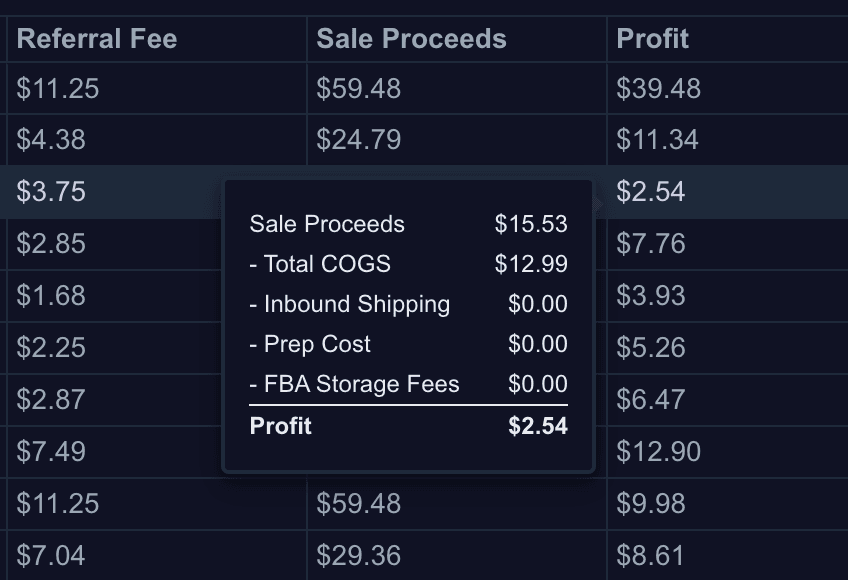Select the $5.26 profit cell
This screenshot has height=580, width=848.
click(x=727, y=347)
